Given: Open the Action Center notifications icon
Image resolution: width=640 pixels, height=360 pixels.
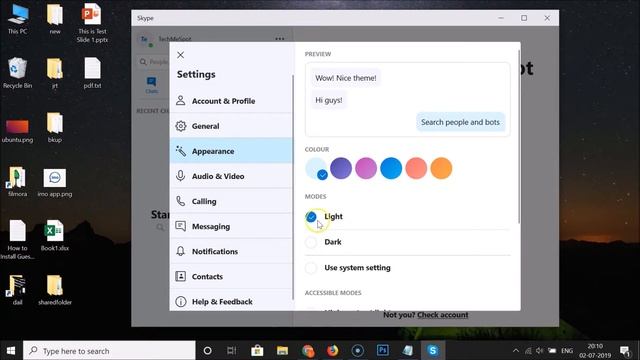Looking at the screenshot, I should point(624,351).
